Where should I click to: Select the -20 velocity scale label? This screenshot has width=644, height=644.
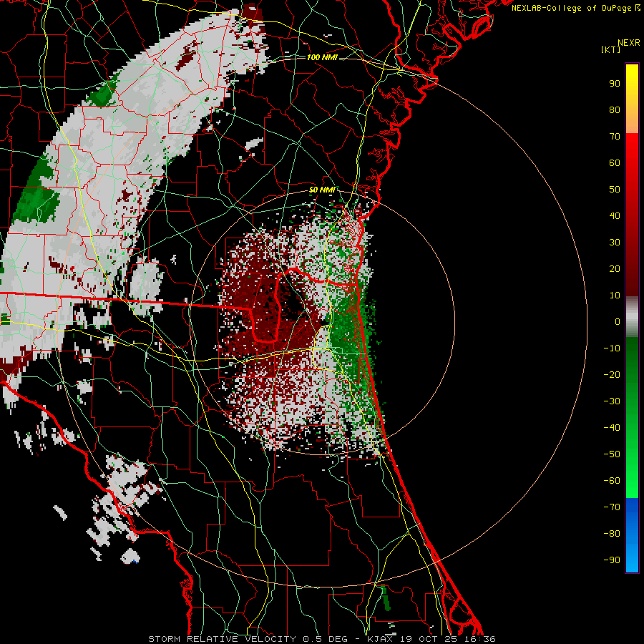pos(612,375)
